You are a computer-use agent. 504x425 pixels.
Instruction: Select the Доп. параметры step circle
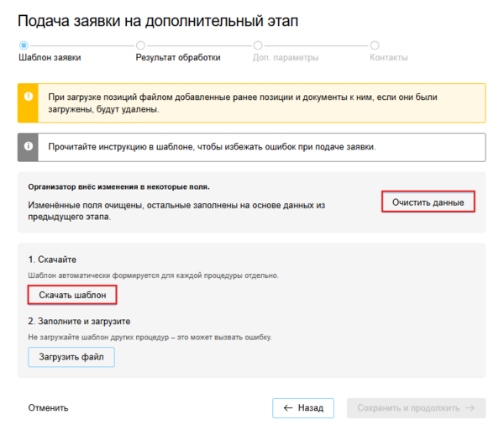click(x=257, y=45)
